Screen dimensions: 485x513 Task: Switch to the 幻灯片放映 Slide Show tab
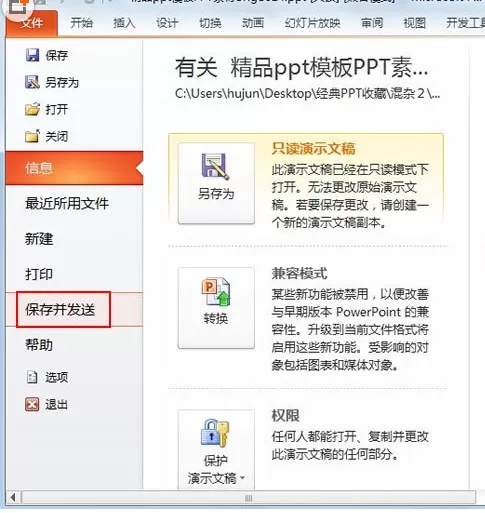[x=312, y=23]
